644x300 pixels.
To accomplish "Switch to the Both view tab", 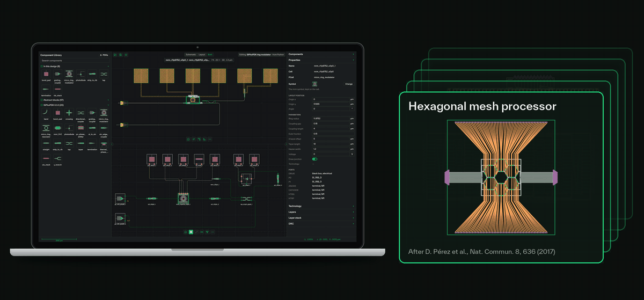I will [x=210, y=55].
